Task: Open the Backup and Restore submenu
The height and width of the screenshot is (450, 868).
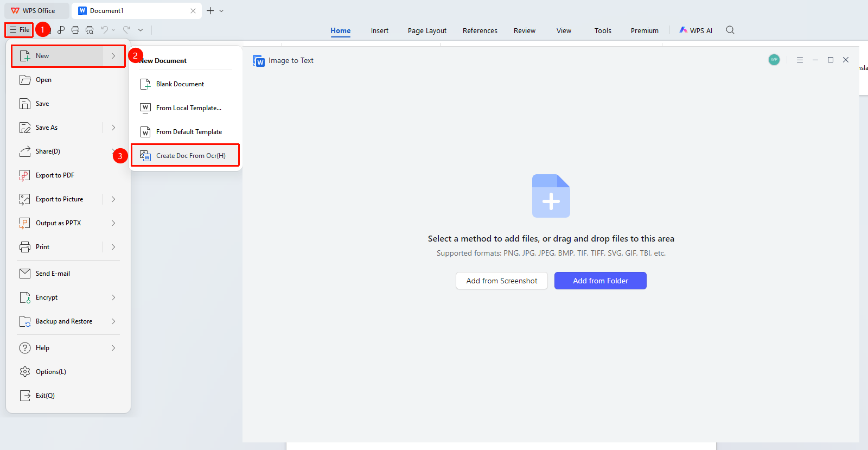Action: pos(68,321)
